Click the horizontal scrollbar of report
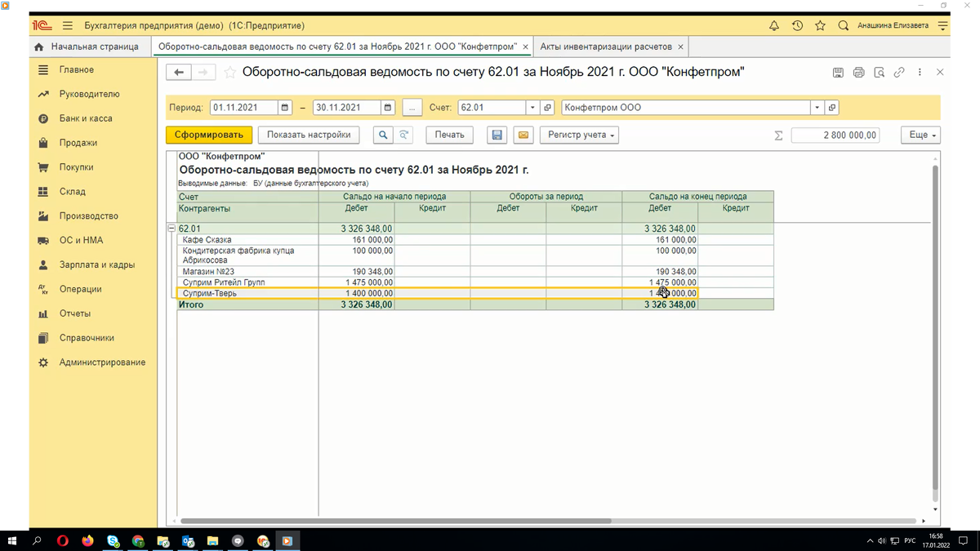 click(395, 521)
